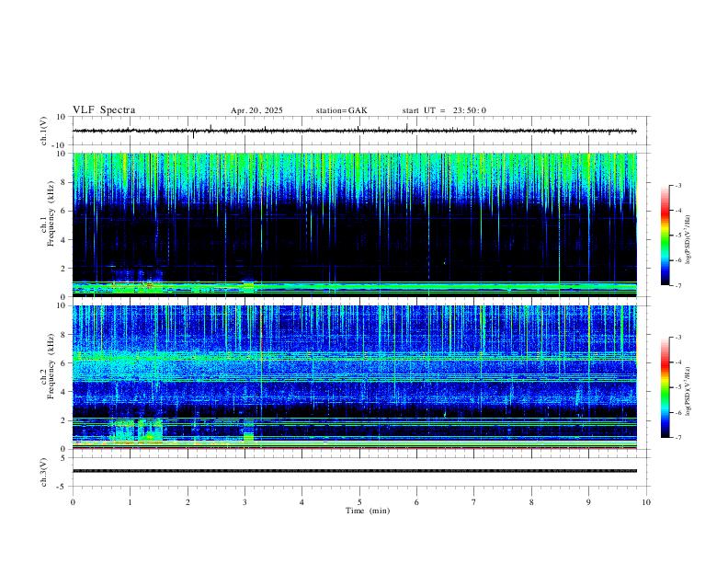
Task: Click the "-3" tick on ch.1 colorbar
Action: [x=677, y=185]
